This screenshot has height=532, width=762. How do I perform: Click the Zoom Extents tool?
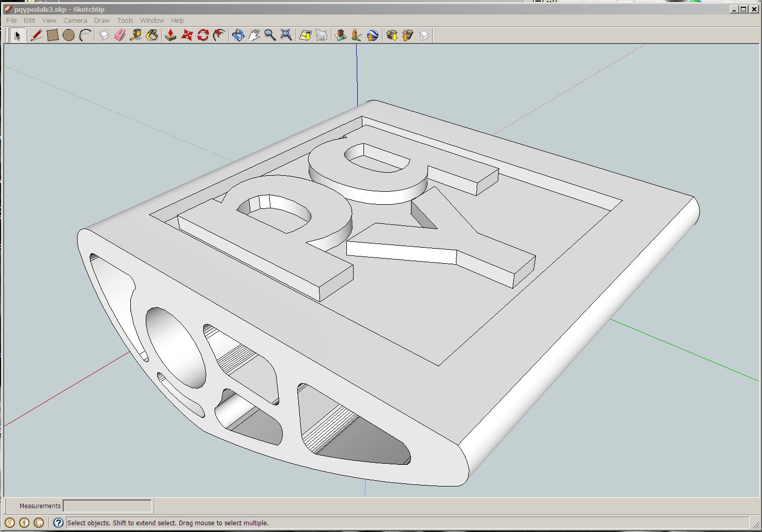tap(286, 35)
